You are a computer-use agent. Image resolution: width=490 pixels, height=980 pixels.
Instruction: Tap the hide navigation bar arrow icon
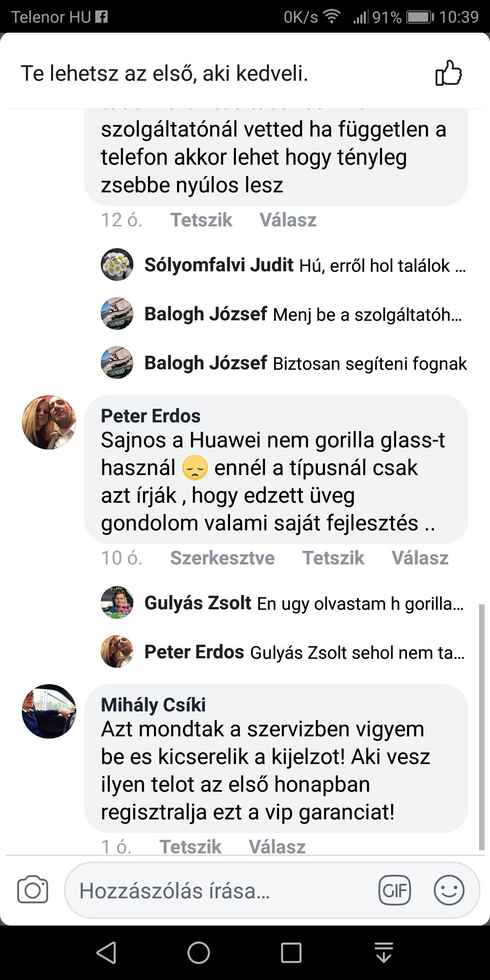point(384,952)
